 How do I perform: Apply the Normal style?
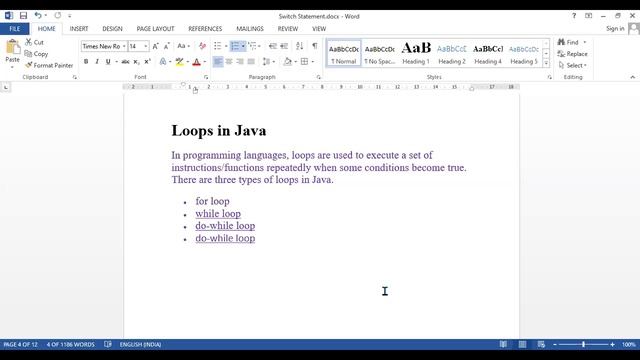coord(344,53)
